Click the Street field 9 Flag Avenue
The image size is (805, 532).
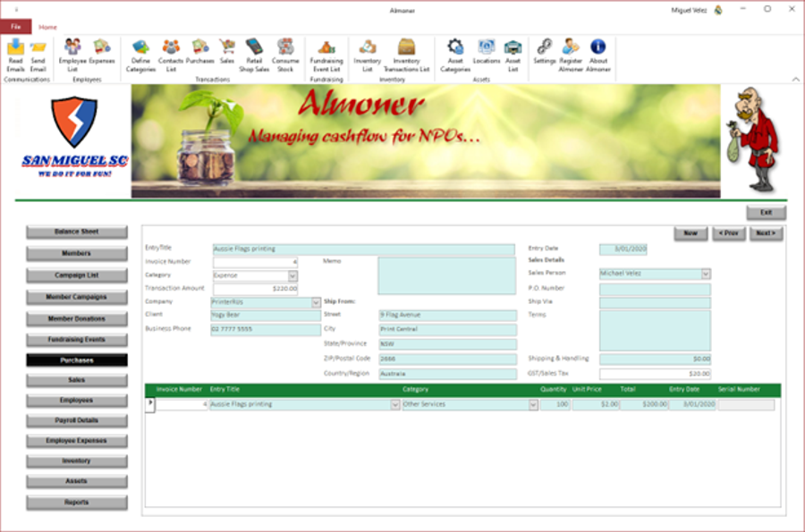point(448,315)
